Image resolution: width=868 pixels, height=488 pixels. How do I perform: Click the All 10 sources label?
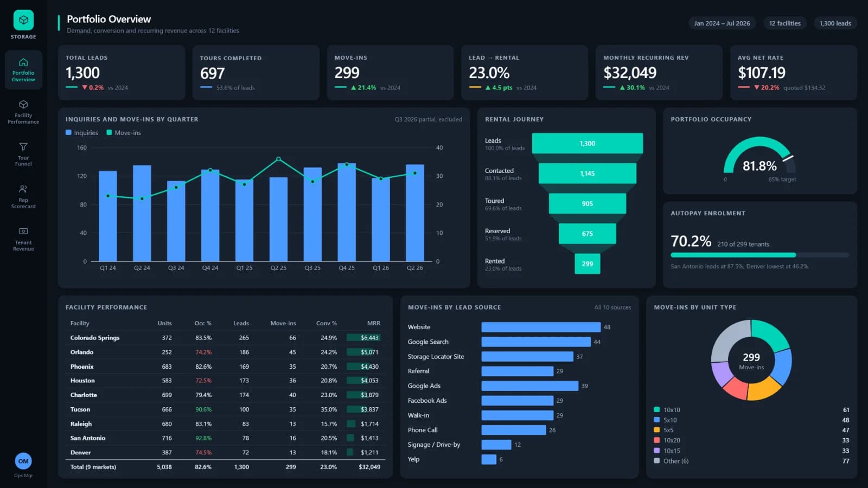[x=612, y=307]
